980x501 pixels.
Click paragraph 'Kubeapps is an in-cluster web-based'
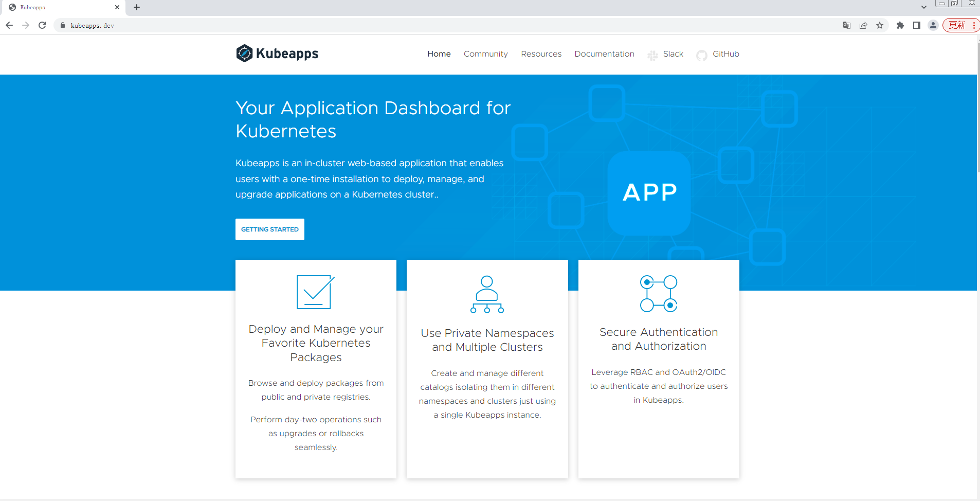(370, 178)
